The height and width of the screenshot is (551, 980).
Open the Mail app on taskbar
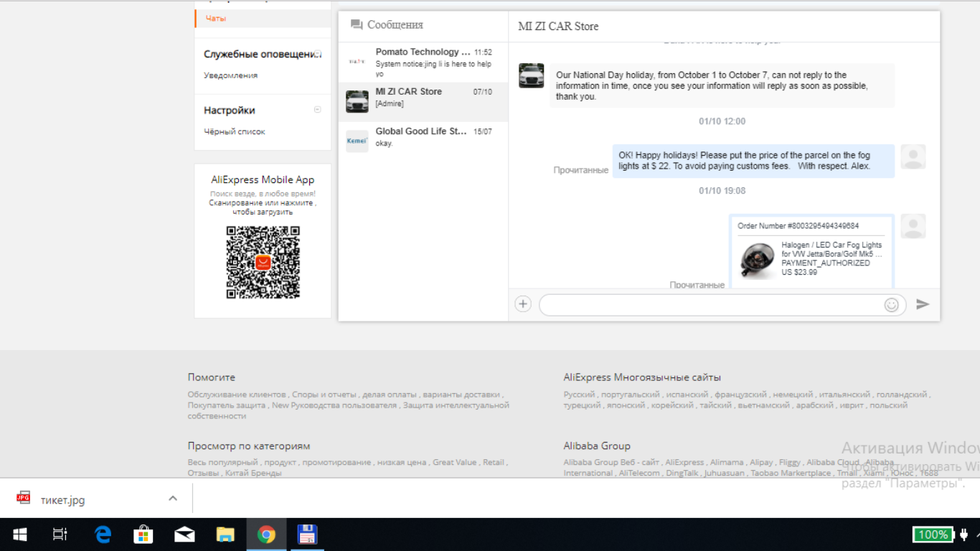coord(184,534)
